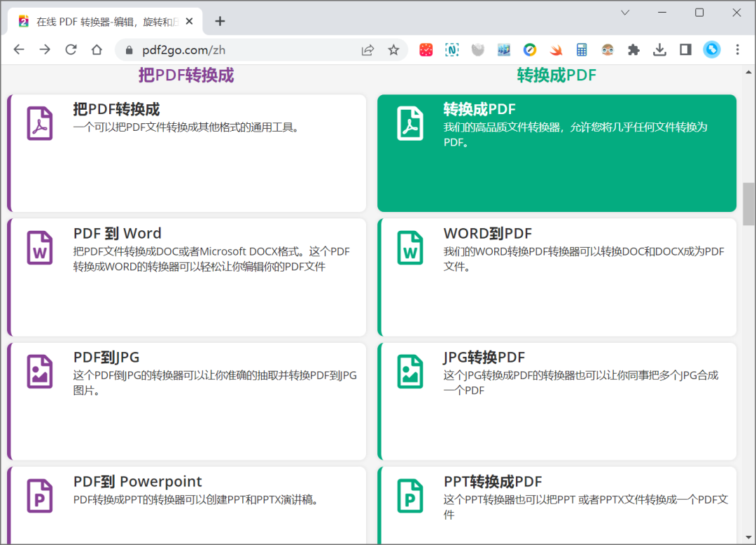756x545 pixels.
Task: Go forward using the browser forward arrow
Action: pyautogui.click(x=45, y=50)
